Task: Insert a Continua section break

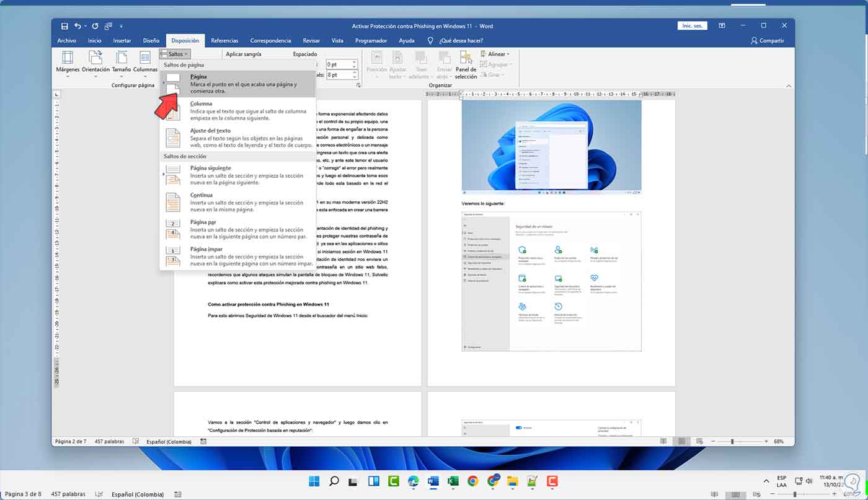Action: pos(237,202)
